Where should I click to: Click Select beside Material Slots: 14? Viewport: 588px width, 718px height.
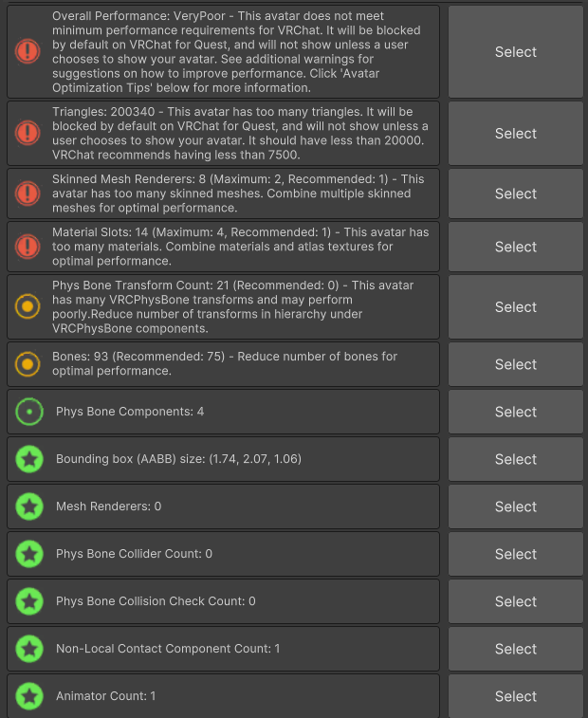pyautogui.click(x=516, y=247)
